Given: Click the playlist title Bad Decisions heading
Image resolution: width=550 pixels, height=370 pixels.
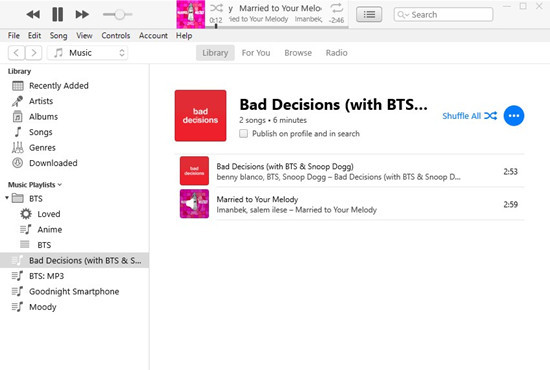Looking at the screenshot, I should coord(333,105).
